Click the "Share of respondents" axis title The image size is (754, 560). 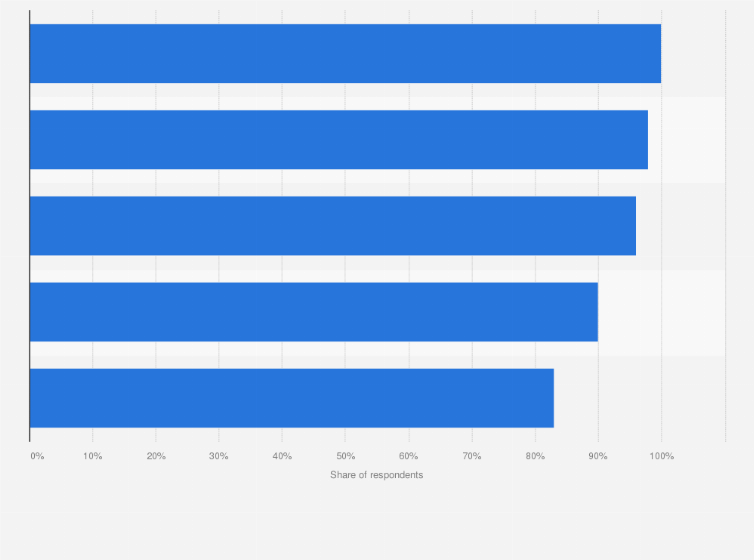tap(377, 475)
